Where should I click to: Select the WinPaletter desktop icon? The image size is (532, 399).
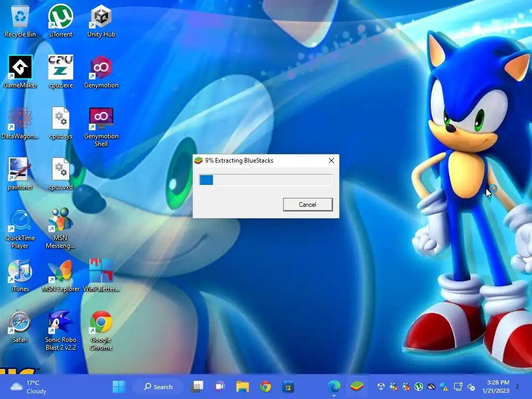(x=101, y=275)
